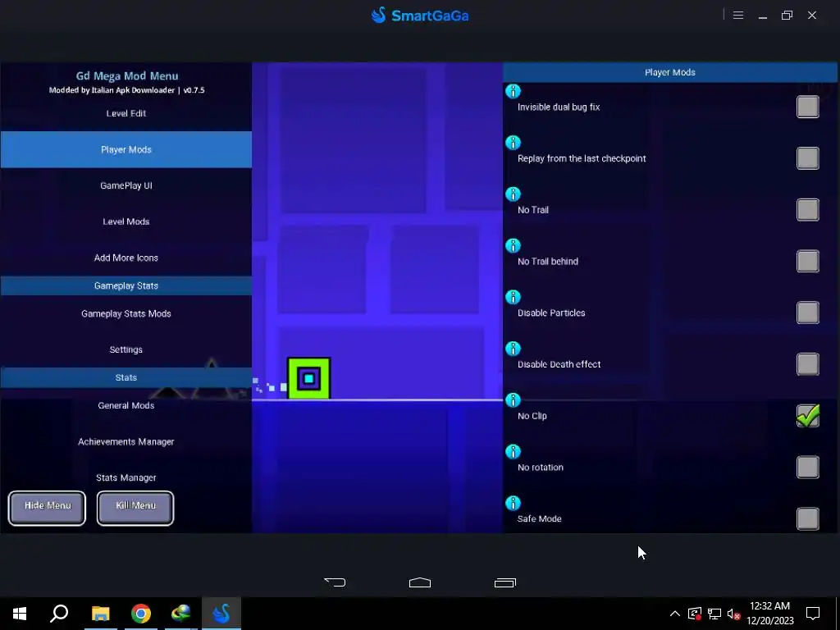
Task: Toggle the No Trail checkbox
Action: coord(807,209)
